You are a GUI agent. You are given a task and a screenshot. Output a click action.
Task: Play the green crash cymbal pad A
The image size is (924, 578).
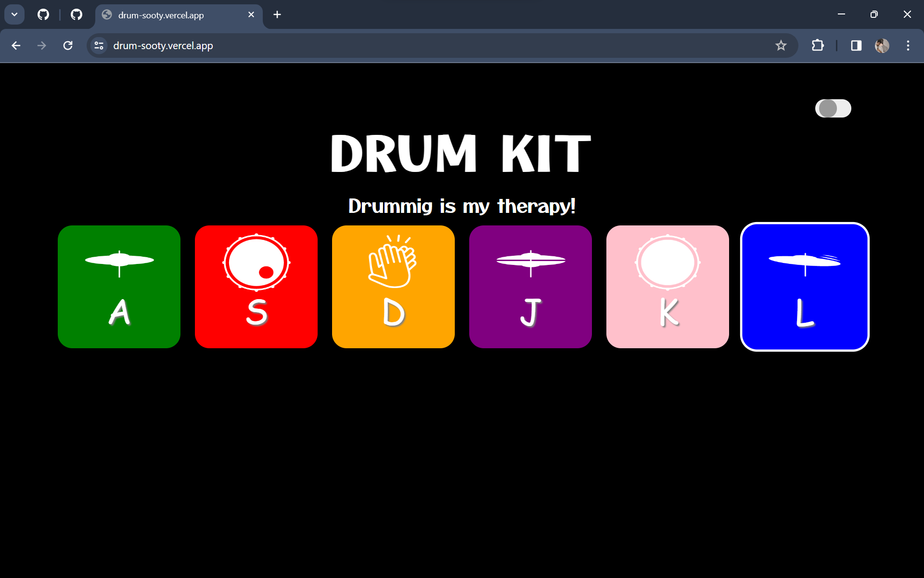point(118,287)
